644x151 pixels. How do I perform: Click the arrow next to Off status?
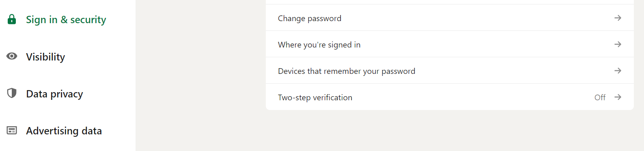pos(618,97)
